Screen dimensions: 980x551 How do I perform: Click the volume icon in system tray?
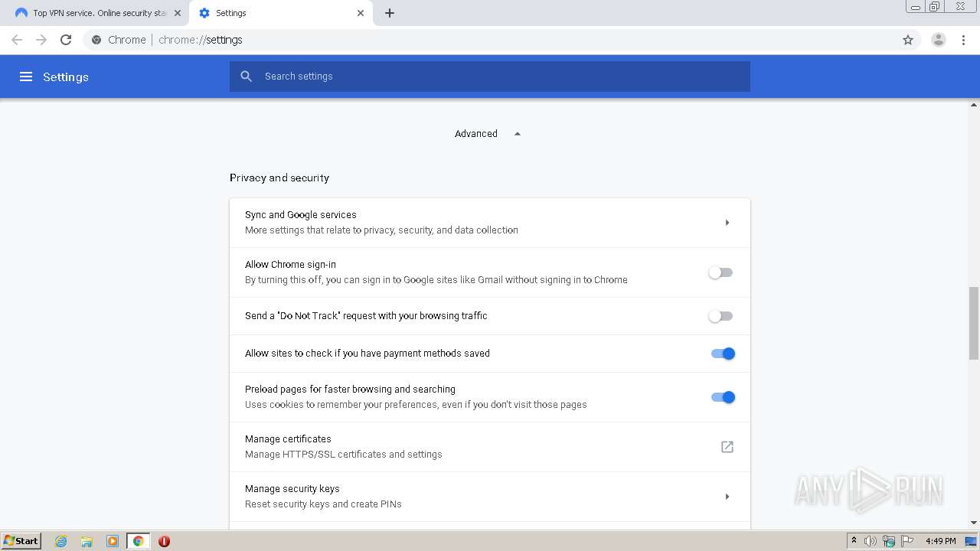tap(871, 541)
